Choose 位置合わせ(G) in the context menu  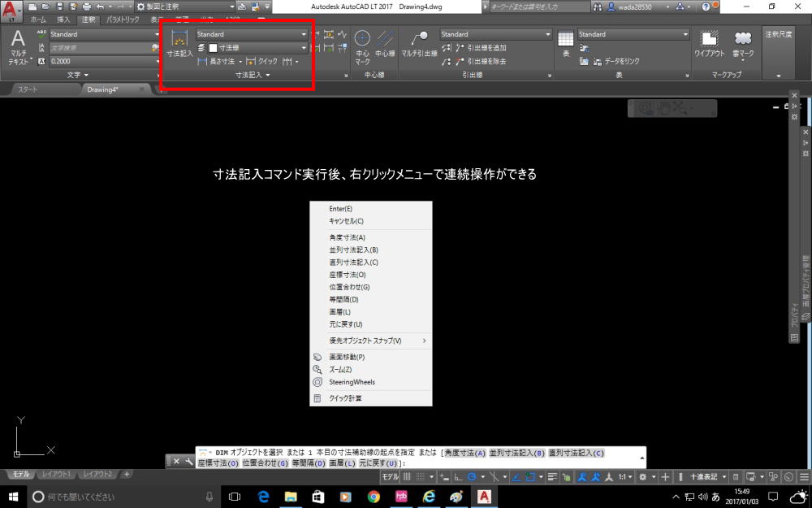click(371, 287)
